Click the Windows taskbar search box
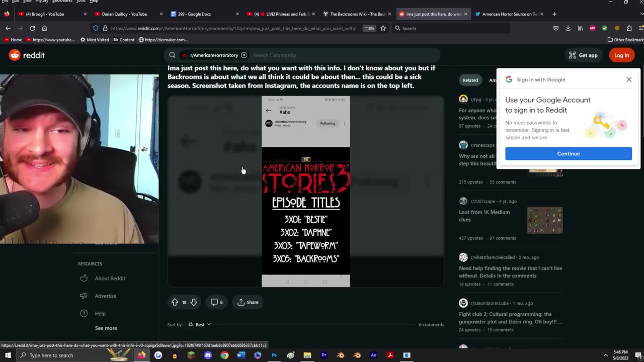This screenshot has width=644, height=362. [x=73, y=355]
